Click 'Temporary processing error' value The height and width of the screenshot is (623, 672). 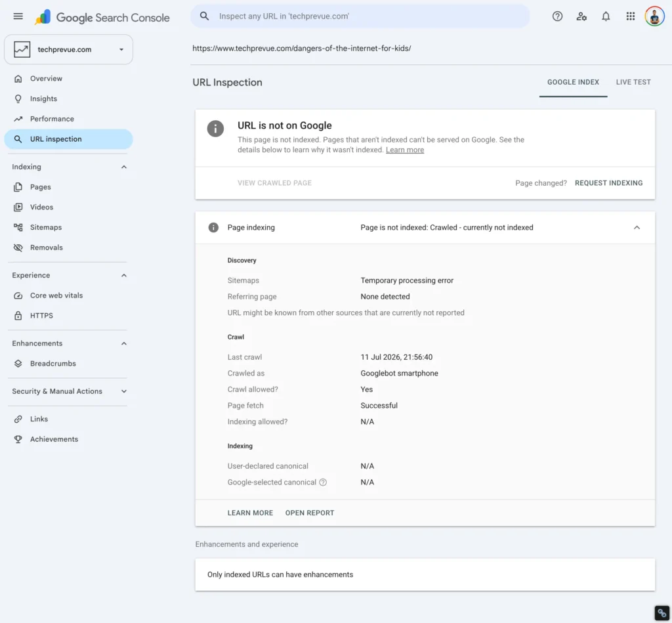coord(407,280)
